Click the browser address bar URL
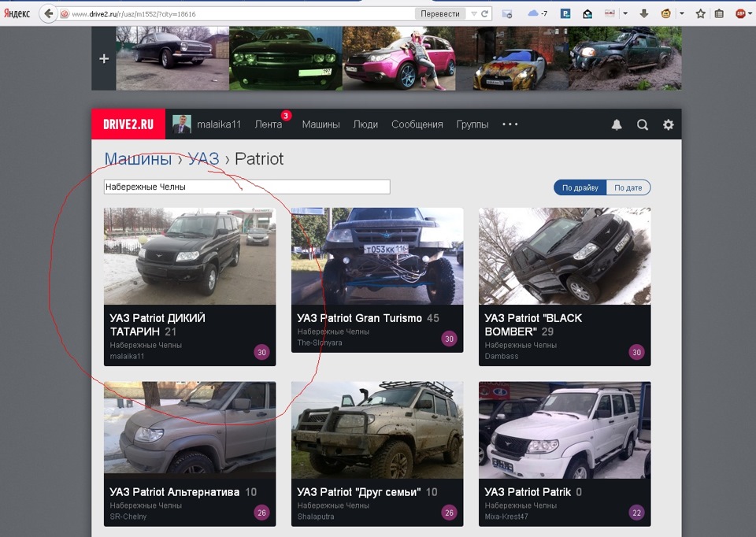756x537 pixels. tap(134, 14)
